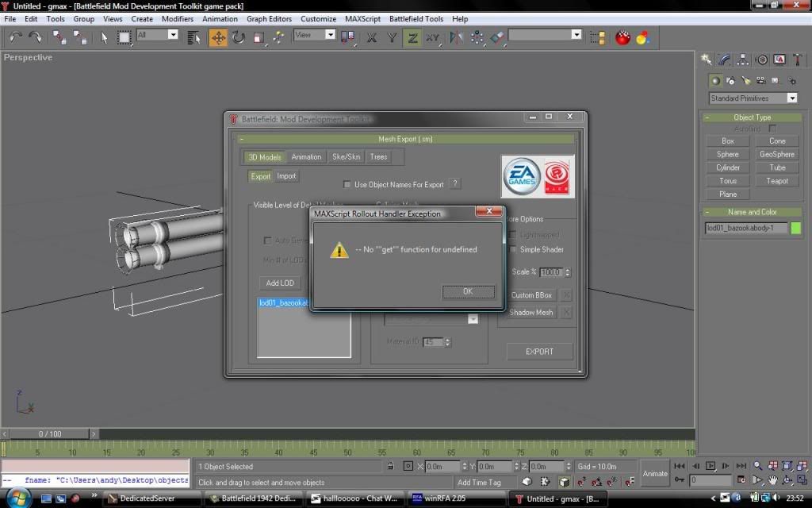The height and width of the screenshot is (508, 812).
Task: Click the Animate button
Action: 655,474
